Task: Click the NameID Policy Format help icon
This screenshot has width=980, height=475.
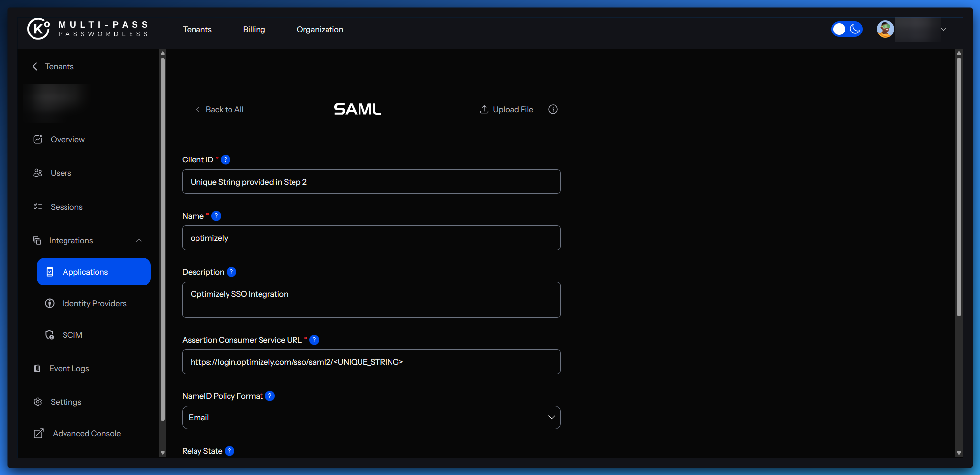Action: point(270,396)
